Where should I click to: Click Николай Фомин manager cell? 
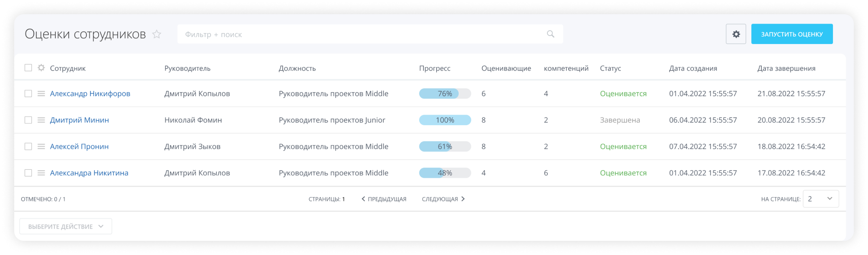193,120
